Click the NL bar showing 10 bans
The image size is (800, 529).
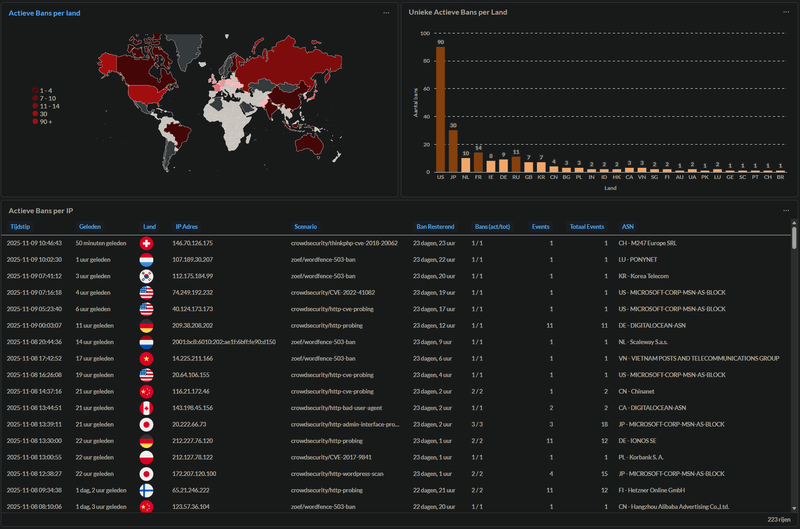pyautogui.click(x=465, y=165)
